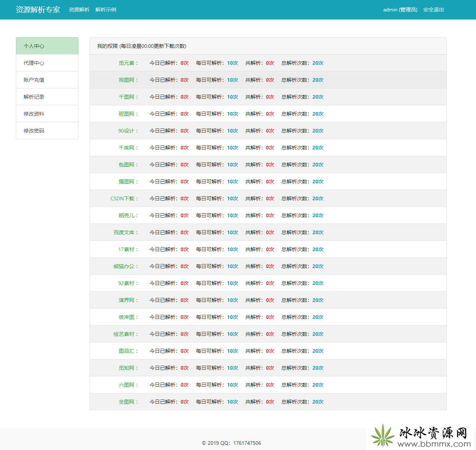Screen dimensions: 476x450
Task: Click admin (管理员) account link
Action: tap(400, 10)
